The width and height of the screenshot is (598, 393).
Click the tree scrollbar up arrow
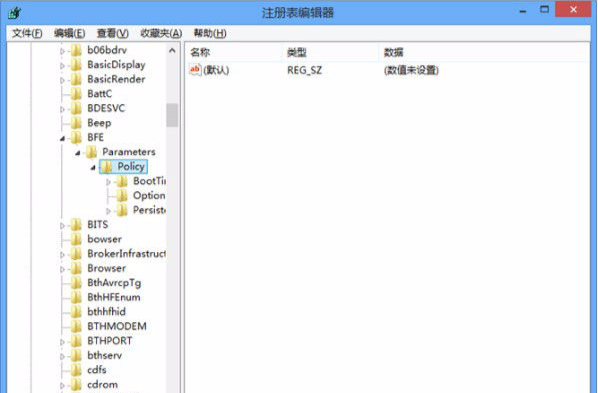point(172,50)
